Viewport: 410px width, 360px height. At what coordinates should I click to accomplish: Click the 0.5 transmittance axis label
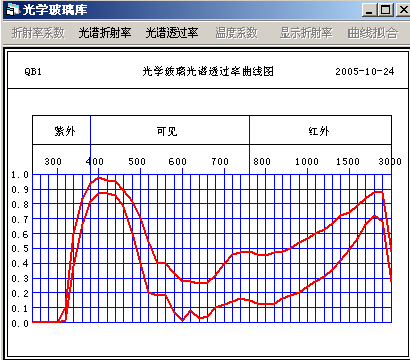pyautogui.click(x=20, y=249)
